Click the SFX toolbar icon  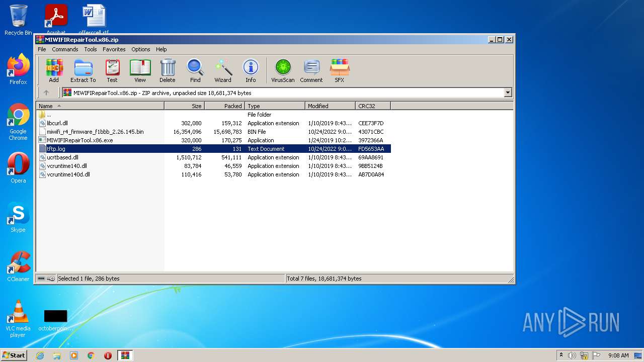pos(340,70)
